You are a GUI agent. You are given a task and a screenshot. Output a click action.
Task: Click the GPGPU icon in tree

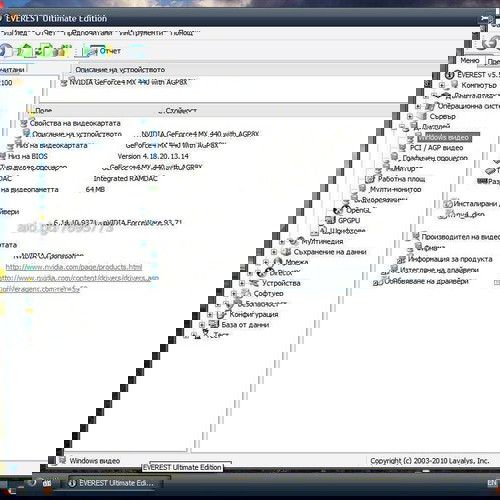click(x=330, y=220)
